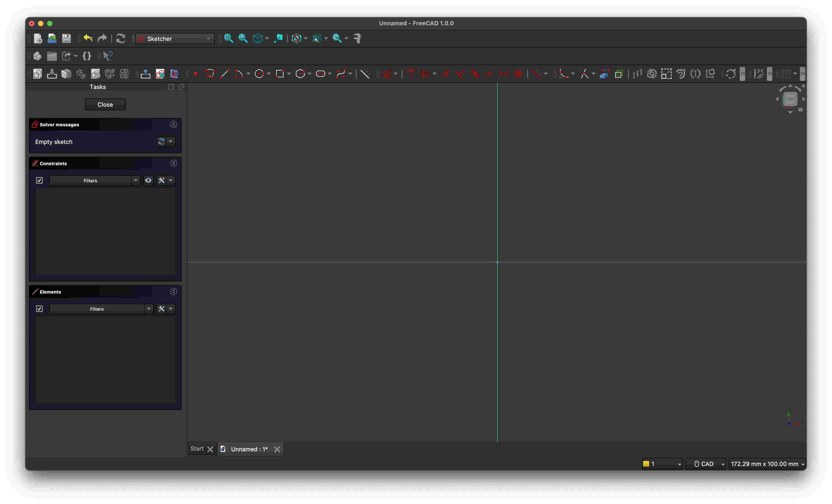Open the macro braces icon
Viewport: 832px width, 504px height.
click(87, 56)
